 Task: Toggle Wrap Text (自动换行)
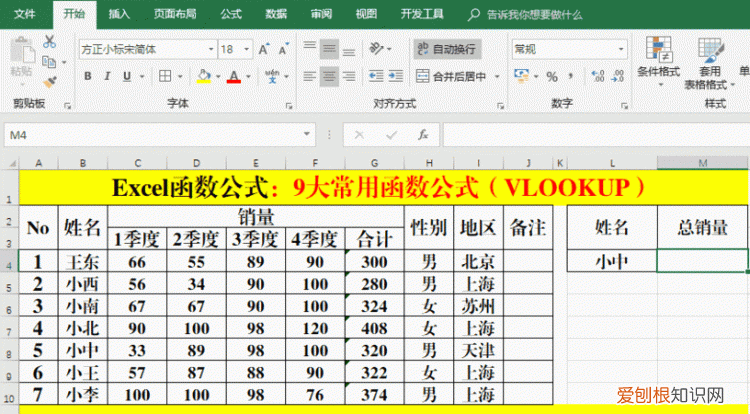pyautogui.click(x=447, y=49)
